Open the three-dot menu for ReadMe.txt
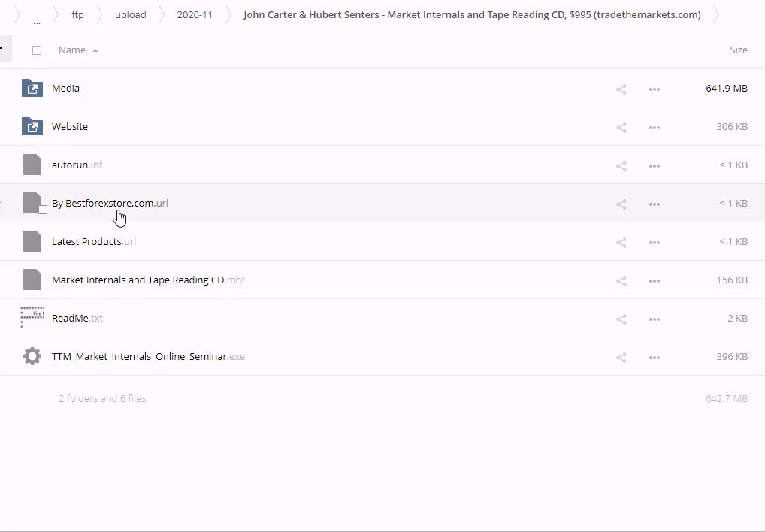 tap(654, 319)
